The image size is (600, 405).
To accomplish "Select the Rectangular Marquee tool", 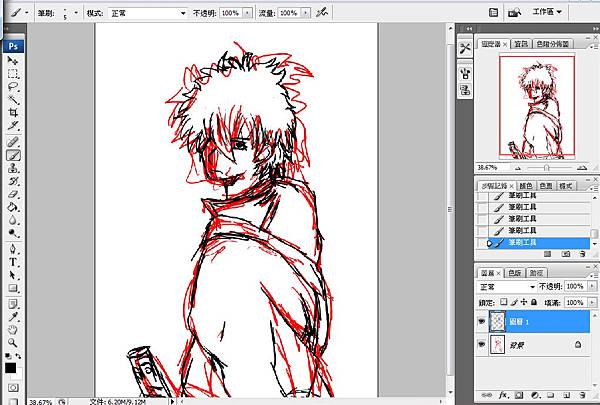I will (x=13, y=73).
